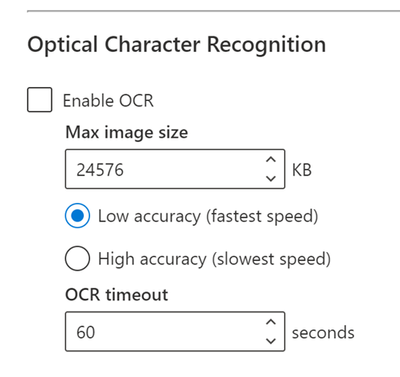Screen dimensions: 400x377
Task: Tick the Enable OCR checkbox
Action: [39, 100]
